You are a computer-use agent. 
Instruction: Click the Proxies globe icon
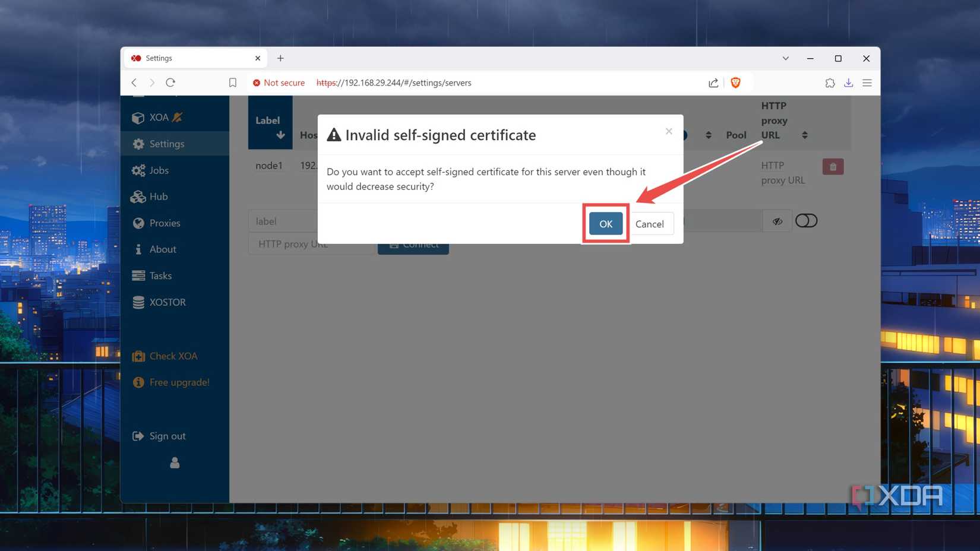click(138, 223)
